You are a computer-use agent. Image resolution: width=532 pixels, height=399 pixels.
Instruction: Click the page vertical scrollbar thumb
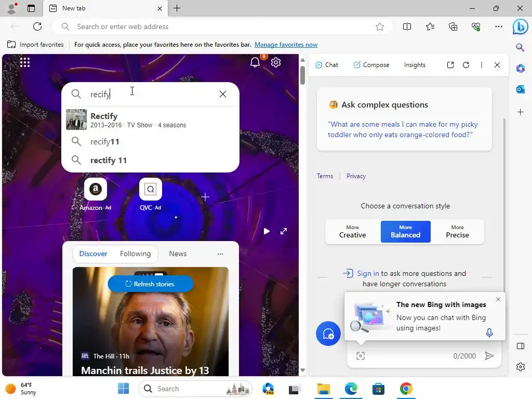pyautogui.click(x=302, y=75)
